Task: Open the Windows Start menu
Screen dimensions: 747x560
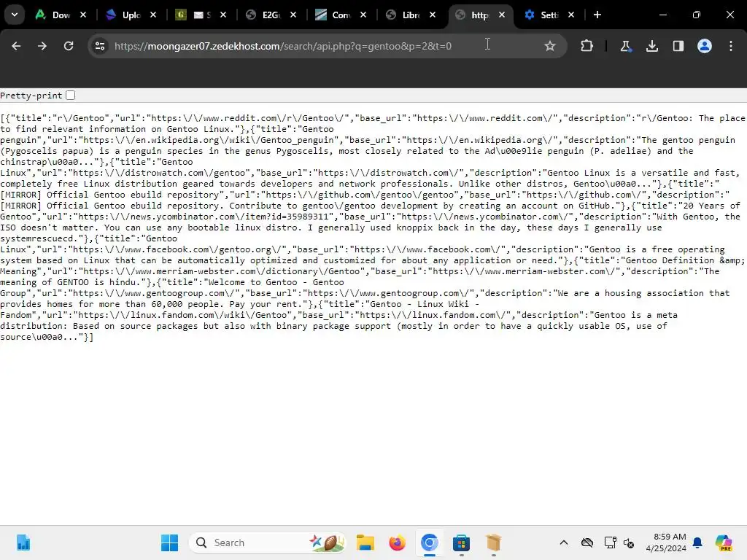Action: 169,542
